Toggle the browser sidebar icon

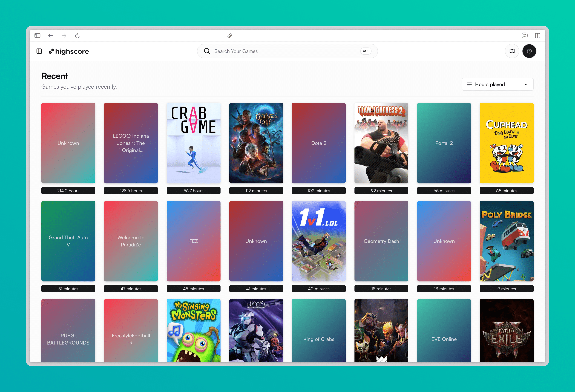point(37,36)
